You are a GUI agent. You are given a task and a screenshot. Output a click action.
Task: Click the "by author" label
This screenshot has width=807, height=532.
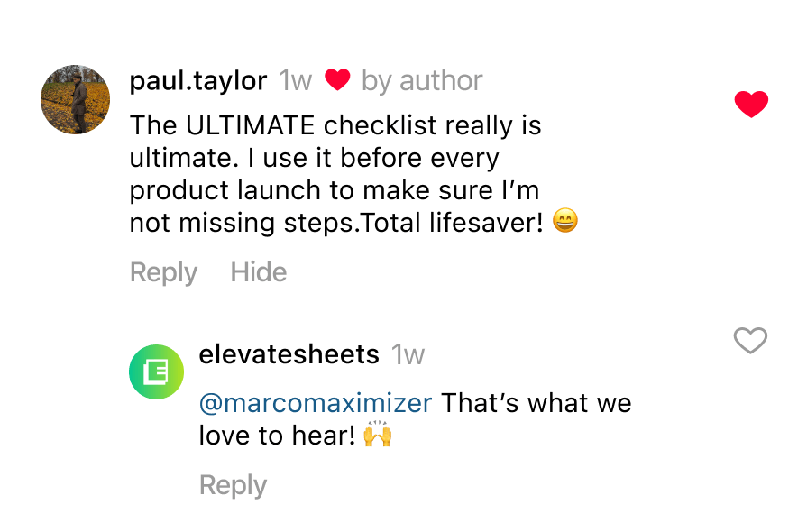[422, 81]
